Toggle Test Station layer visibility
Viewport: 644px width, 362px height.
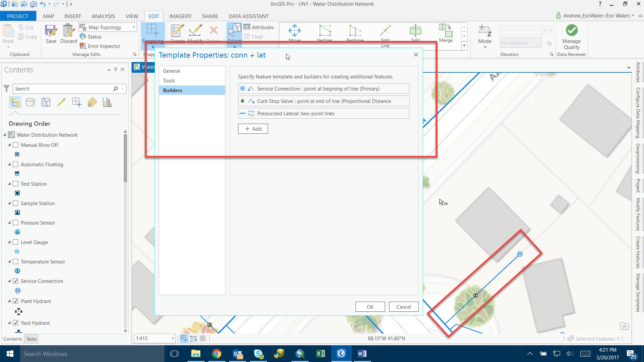click(x=15, y=184)
